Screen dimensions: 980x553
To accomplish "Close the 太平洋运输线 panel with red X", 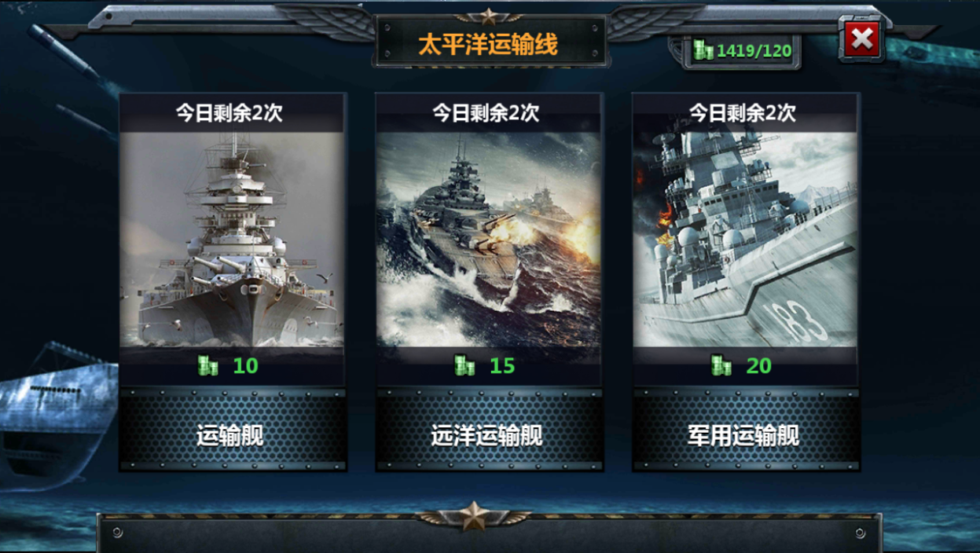I will click(861, 38).
